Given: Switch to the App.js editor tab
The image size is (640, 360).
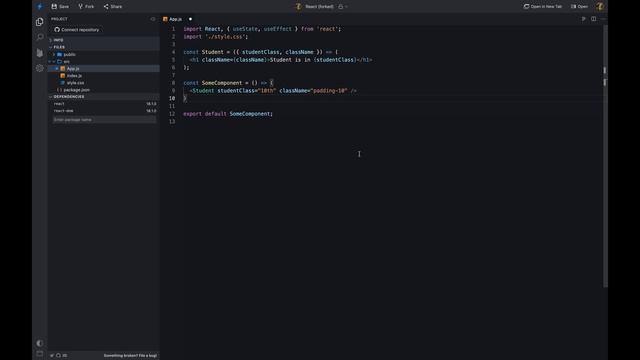Looking at the screenshot, I should pyautogui.click(x=176, y=19).
